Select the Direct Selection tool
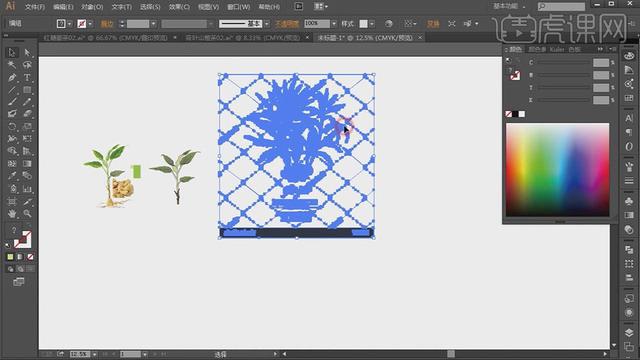Viewport: 640px width, 360px height. click(27, 52)
